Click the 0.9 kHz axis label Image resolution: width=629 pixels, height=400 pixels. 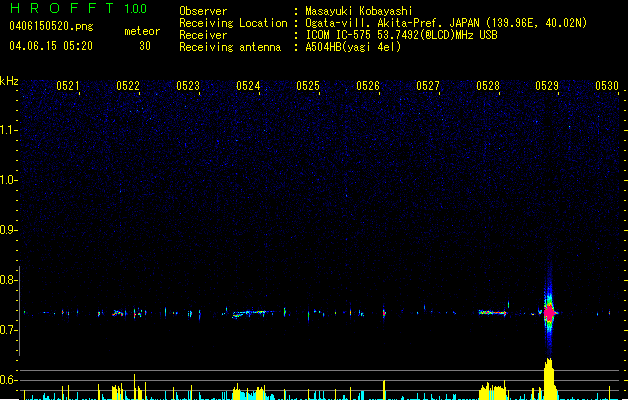point(8,230)
